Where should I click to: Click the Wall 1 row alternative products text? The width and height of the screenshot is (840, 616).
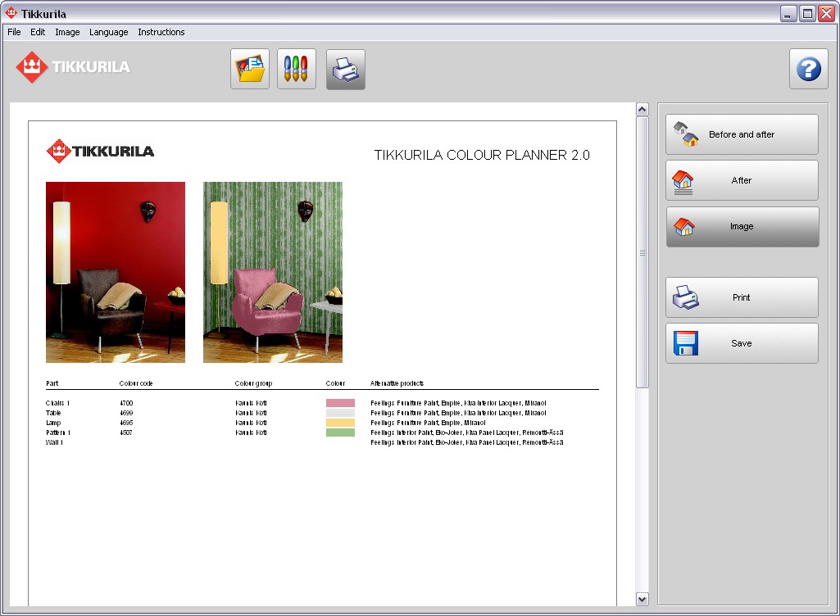[466, 442]
